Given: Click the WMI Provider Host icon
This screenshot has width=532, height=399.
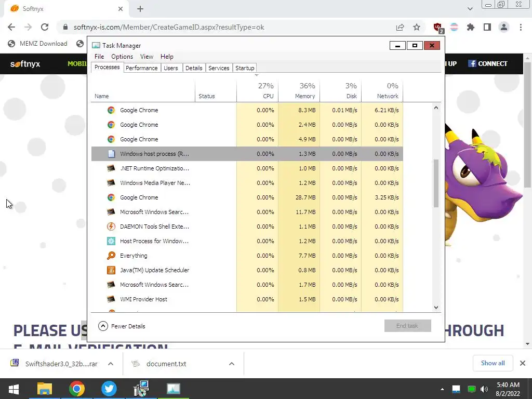Looking at the screenshot, I should click(111, 299).
